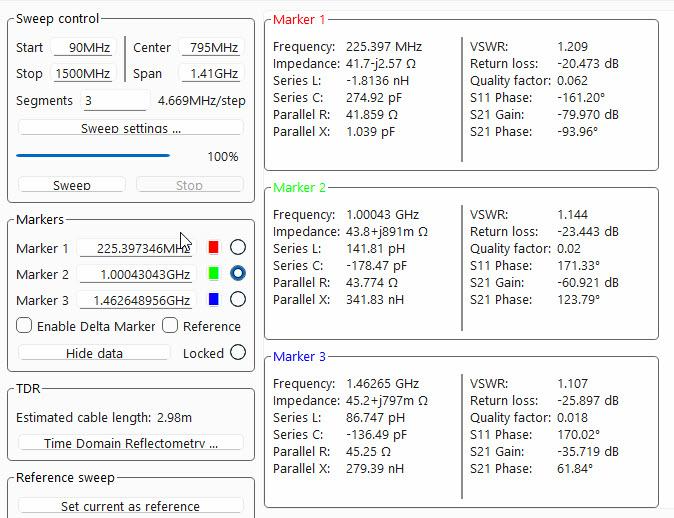
Task: Click Marker 3 impedance 45.2+j797m Ω
Action: pyautogui.click(x=386, y=401)
